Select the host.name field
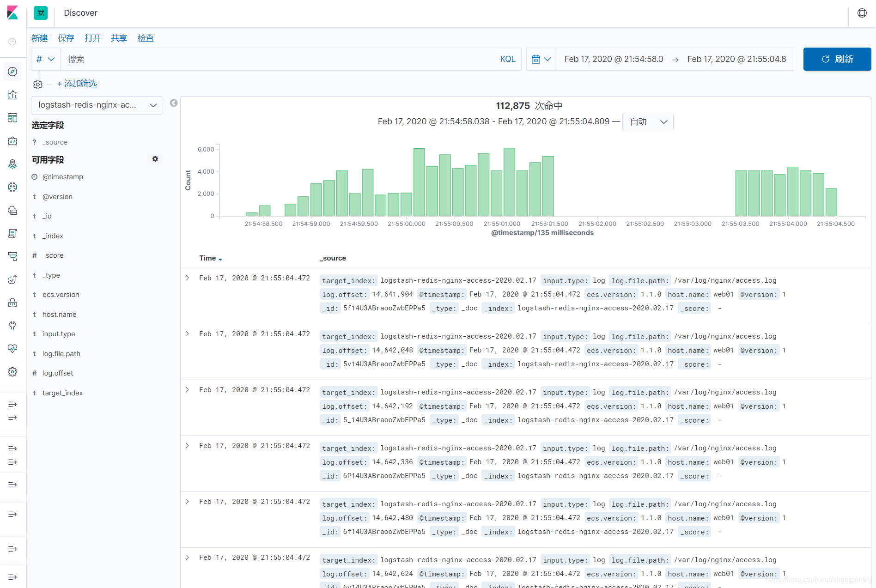The image size is (876, 588). coord(60,315)
